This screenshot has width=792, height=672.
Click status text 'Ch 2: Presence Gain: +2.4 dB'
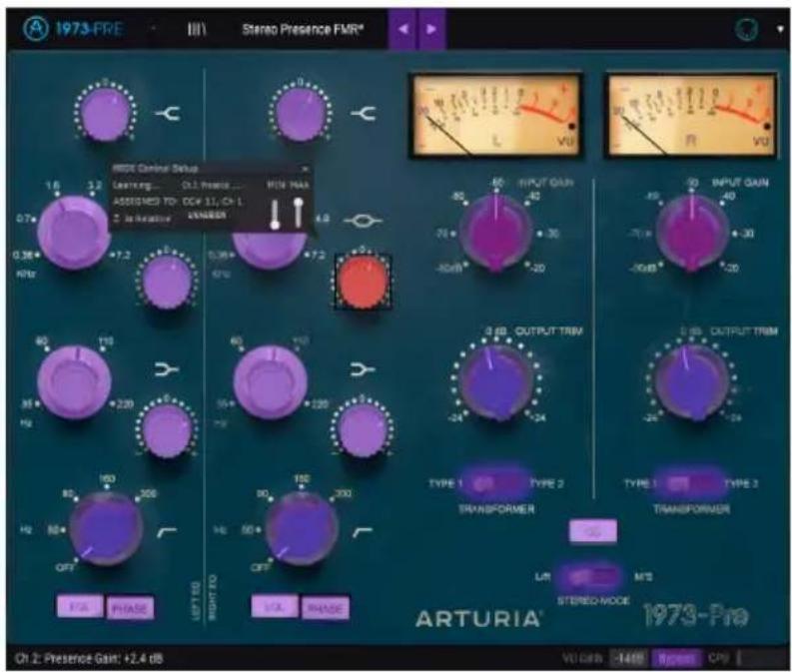[x=89, y=658]
